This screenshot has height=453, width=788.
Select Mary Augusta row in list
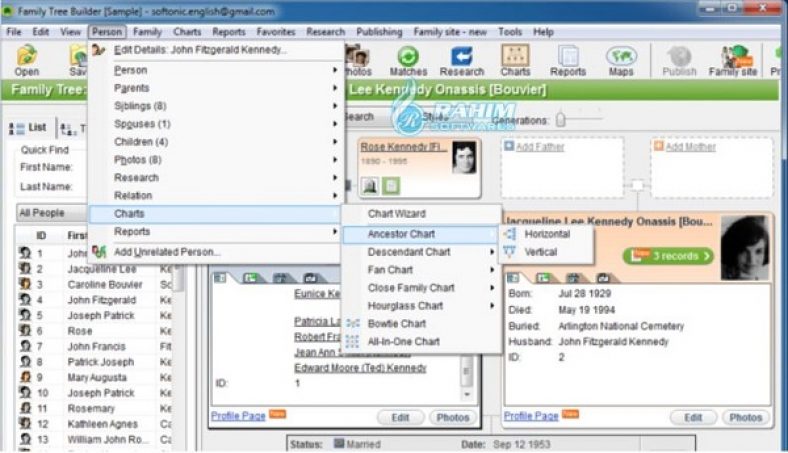[94, 378]
